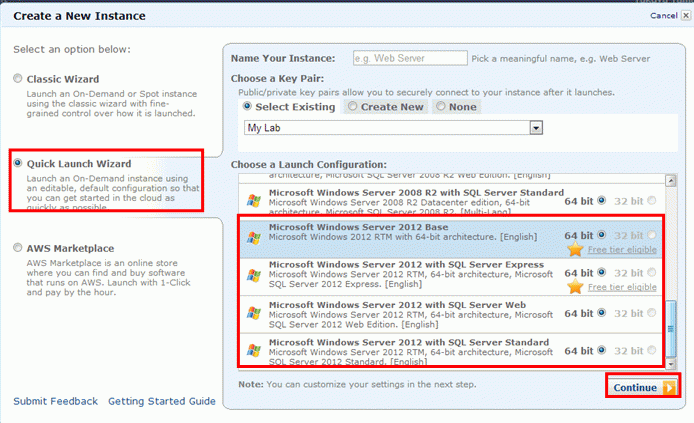
Task: Click the launch configuration list scrollbar thumb
Action: (671, 329)
